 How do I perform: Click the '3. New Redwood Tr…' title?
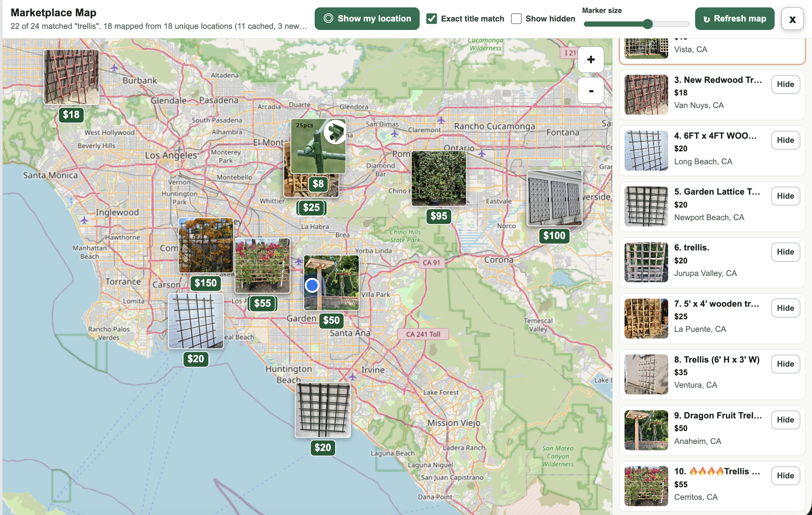click(x=718, y=80)
